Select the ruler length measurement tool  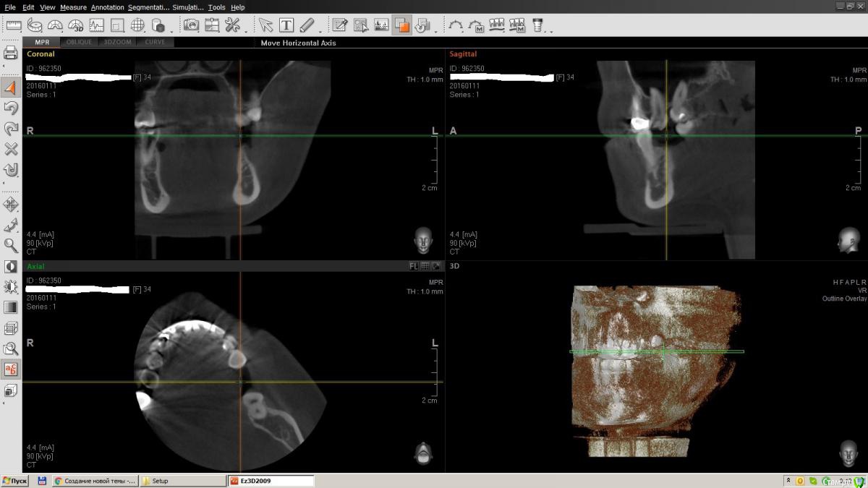pyautogui.click(x=13, y=25)
